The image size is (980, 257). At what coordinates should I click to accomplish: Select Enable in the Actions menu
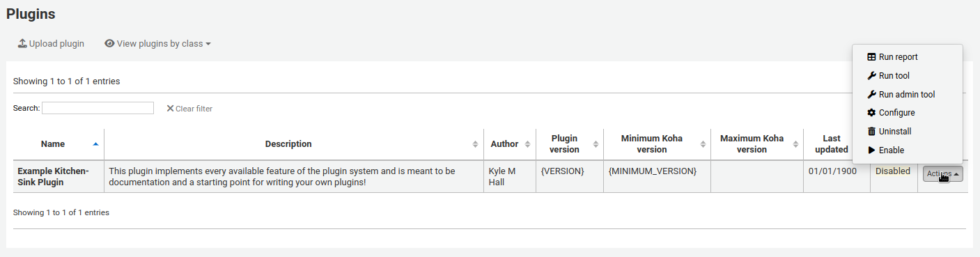click(908, 150)
